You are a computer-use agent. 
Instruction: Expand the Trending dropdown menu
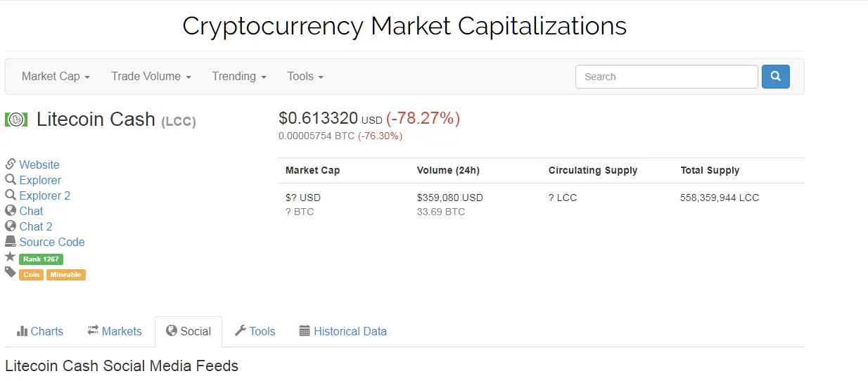[239, 76]
